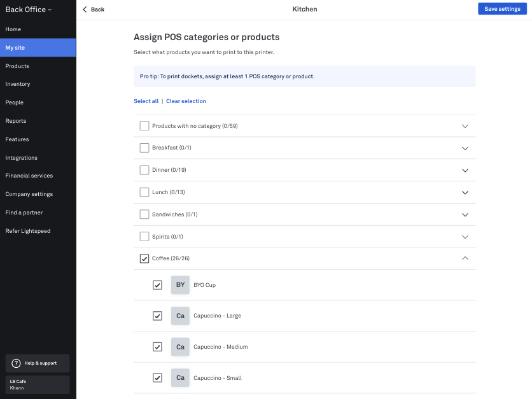Image resolution: width=532 pixels, height=399 pixels.
Task: Check the Spirits category checkbox
Action: tap(144, 237)
